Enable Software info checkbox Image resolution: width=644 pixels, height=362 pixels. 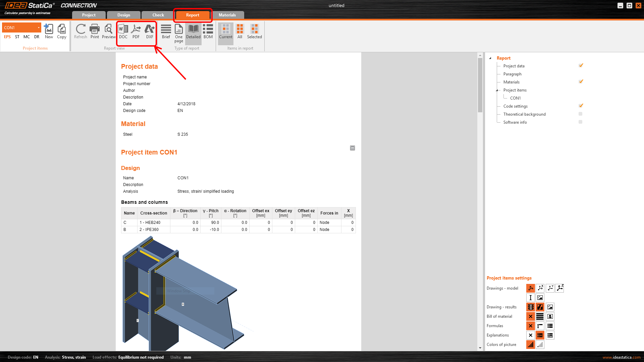click(580, 122)
